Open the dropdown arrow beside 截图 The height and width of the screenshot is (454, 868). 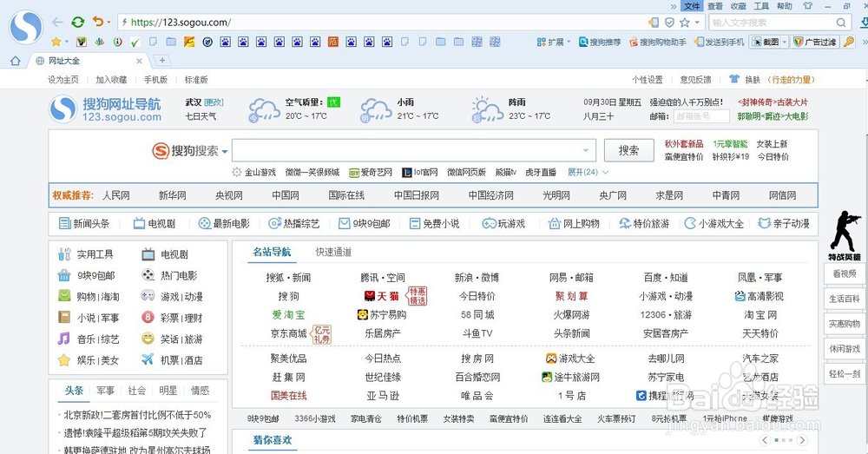coord(785,42)
